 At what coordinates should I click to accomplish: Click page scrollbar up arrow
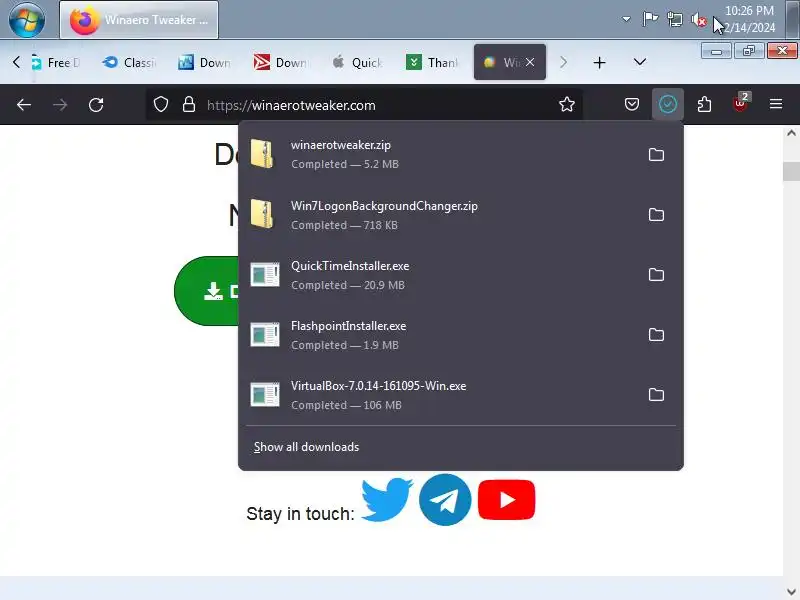pyautogui.click(x=791, y=133)
